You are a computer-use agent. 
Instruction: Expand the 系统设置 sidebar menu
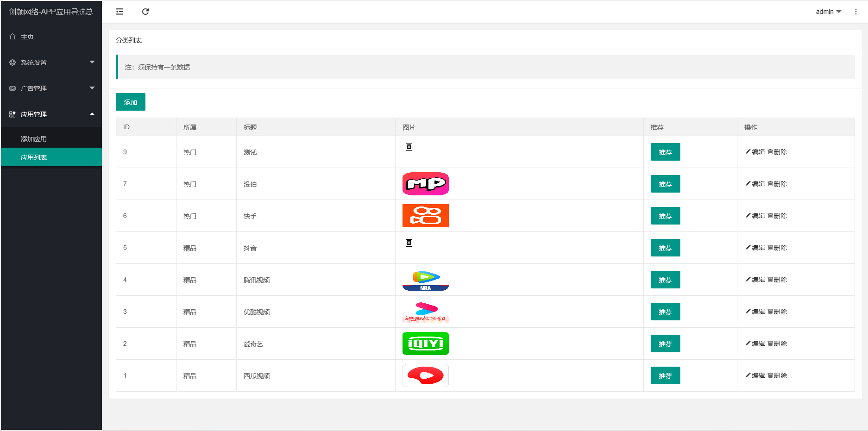[51, 62]
